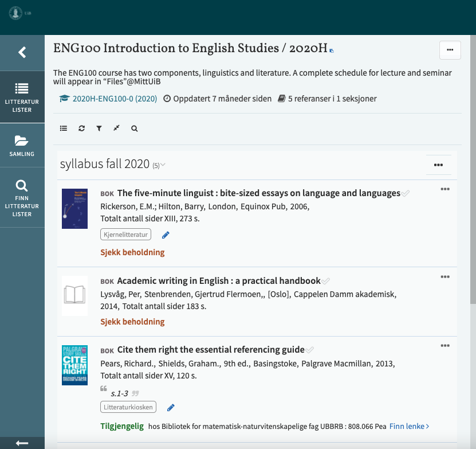Click the compact view collapse icon
This screenshot has height=449, width=476.
coord(116,128)
